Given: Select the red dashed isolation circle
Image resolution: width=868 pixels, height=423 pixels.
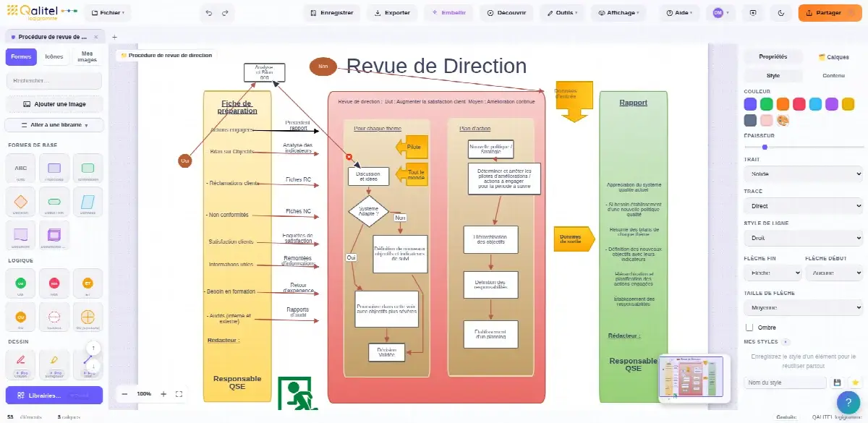Looking at the screenshot, I should tap(54, 317).
